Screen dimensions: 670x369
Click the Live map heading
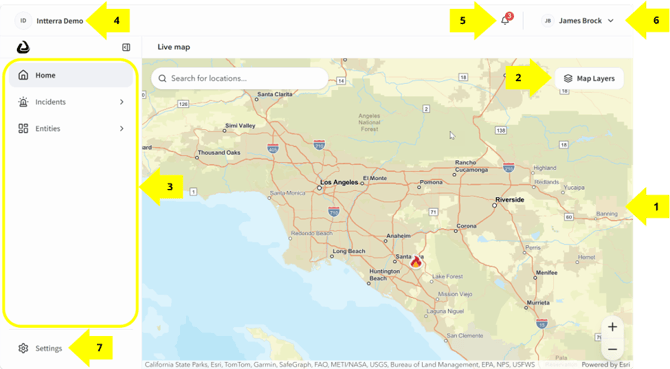pos(174,47)
